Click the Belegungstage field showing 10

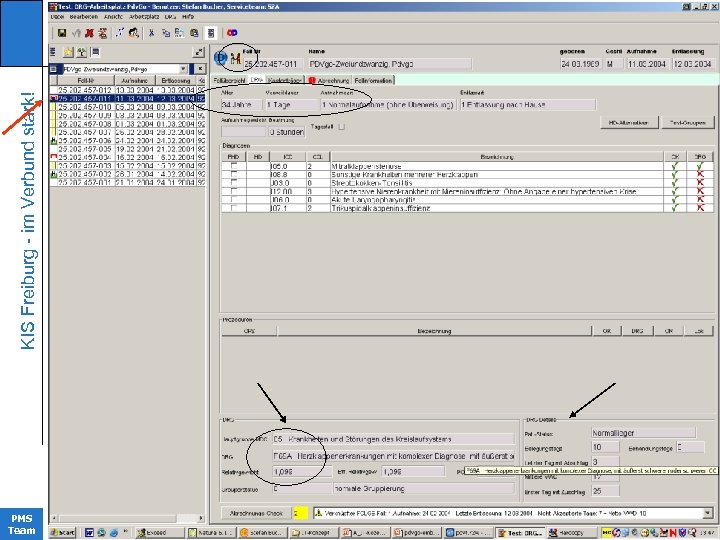[x=605, y=447]
